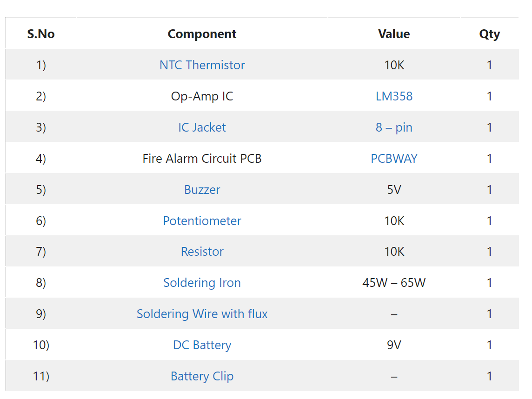Open the Battery Clip link
The width and height of the screenshot is (532, 399).
point(202,376)
